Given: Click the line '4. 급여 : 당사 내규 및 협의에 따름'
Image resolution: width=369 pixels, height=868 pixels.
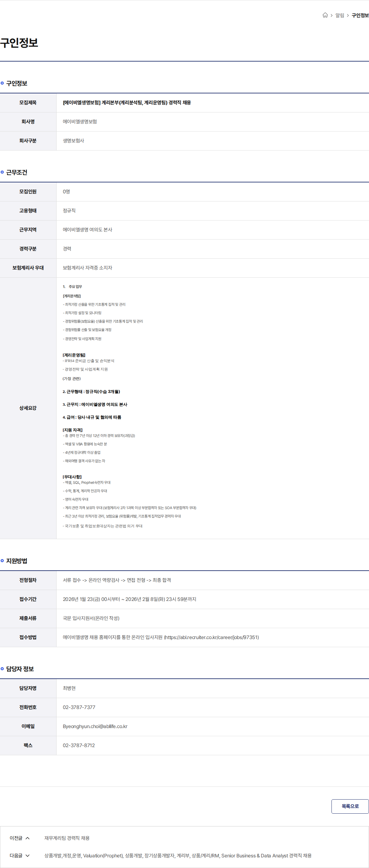Looking at the screenshot, I should (x=92, y=418).
